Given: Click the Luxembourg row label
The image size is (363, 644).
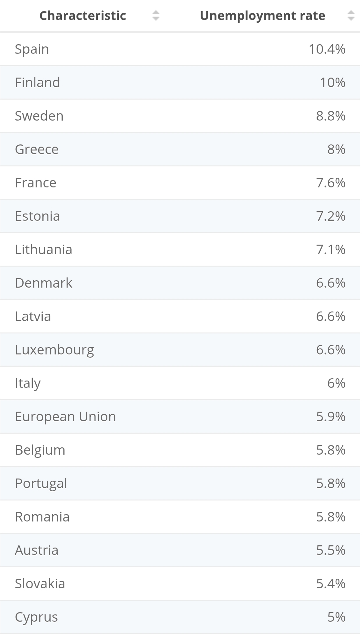Looking at the screenshot, I should pos(54,350).
